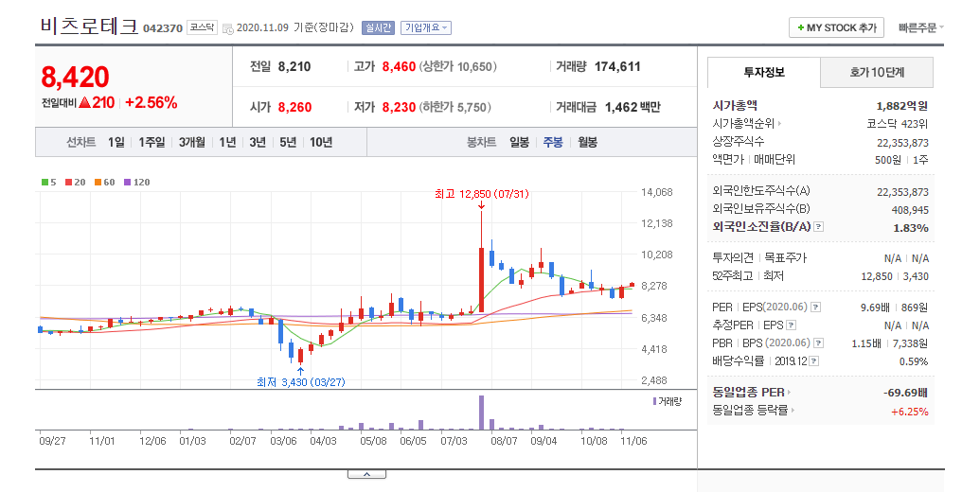Click the 코스닥 market badge
Viewport: 980px width, 492px height.
click(202, 27)
